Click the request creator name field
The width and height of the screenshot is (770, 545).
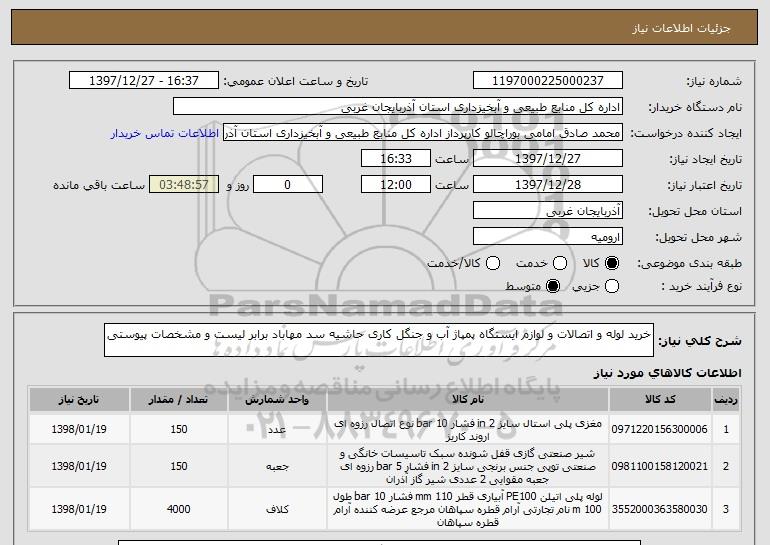pos(423,133)
